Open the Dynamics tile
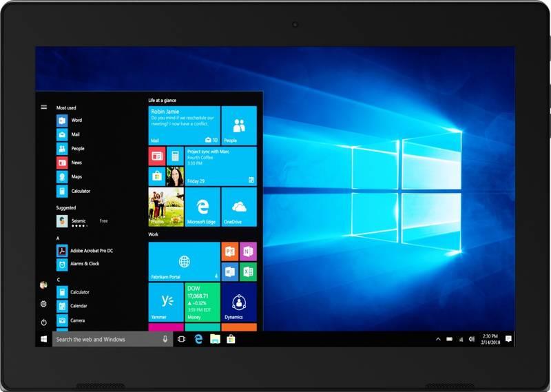Image resolution: width=551 pixels, height=392 pixels. [239, 302]
